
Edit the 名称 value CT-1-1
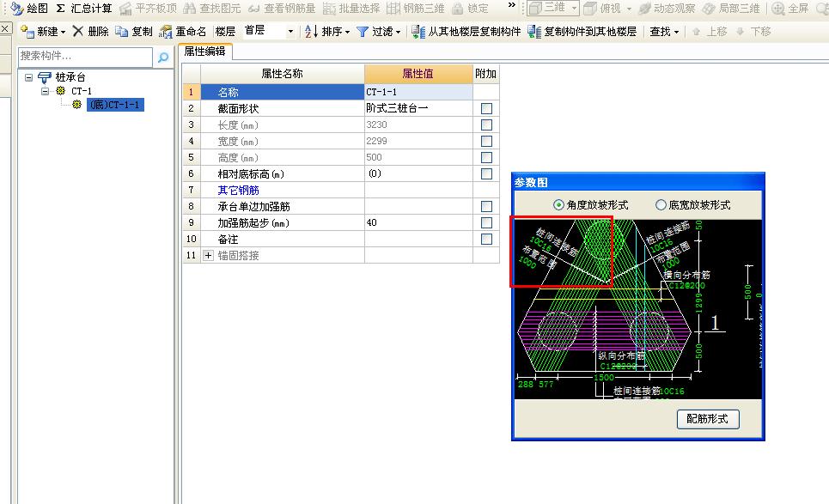tap(418, 92)
